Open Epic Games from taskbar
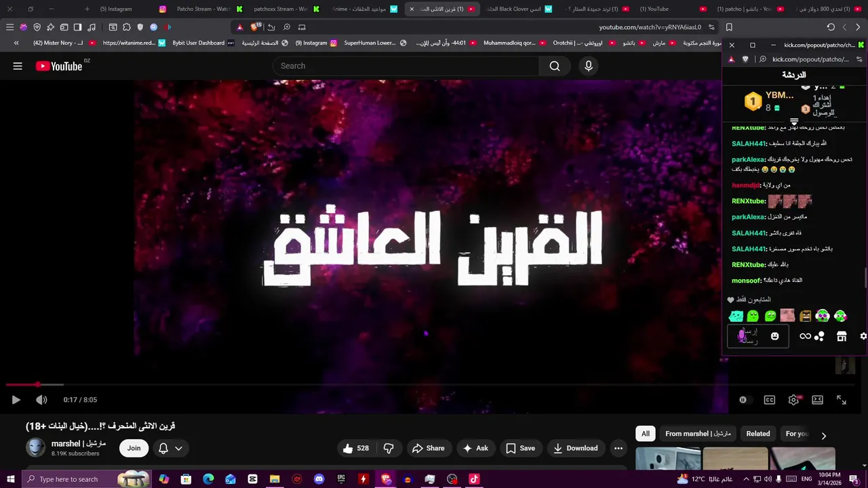The width and height of the screenshot is (868, 488). (x=341, y=479)
